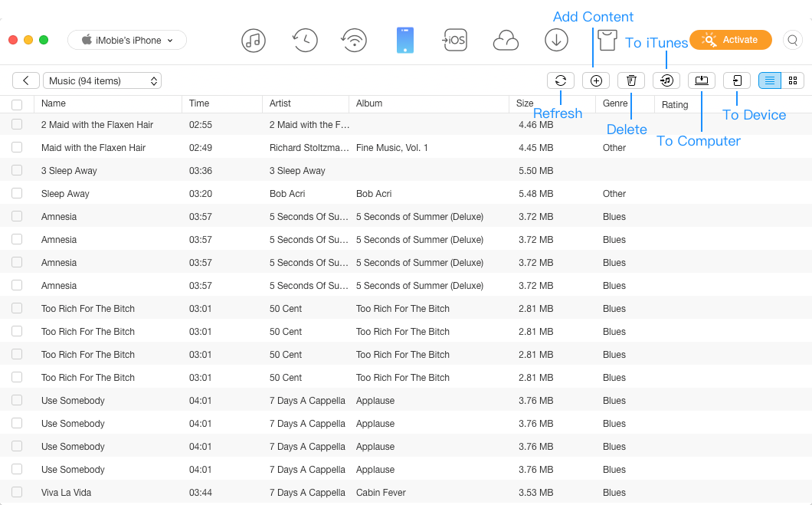Image resolution: width=812 pixels, height=505 pixels.
Task: Switch to grid thumbnail view
Action: pos(793,80)
